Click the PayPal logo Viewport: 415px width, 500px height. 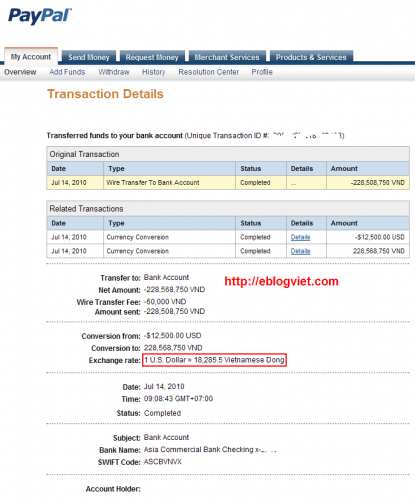point(40,16)
